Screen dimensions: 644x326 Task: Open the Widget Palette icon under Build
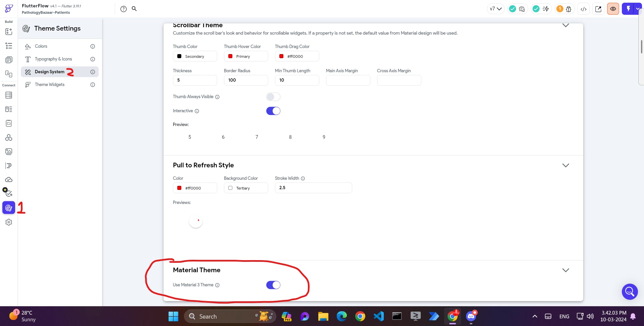(x=9, y=32)
